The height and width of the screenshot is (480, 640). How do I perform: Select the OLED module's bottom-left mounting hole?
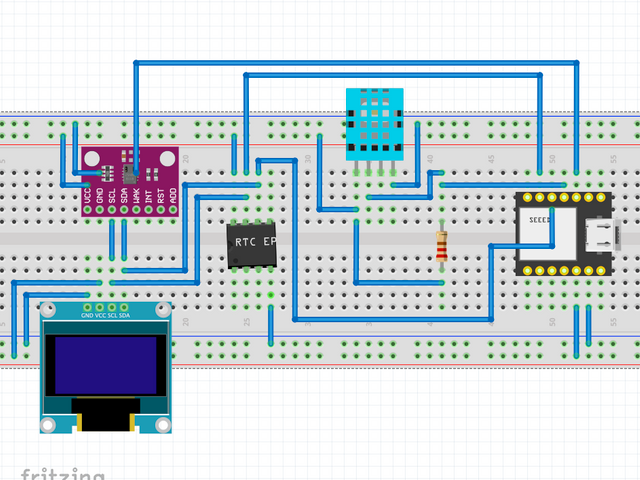[x=48, y=426]
